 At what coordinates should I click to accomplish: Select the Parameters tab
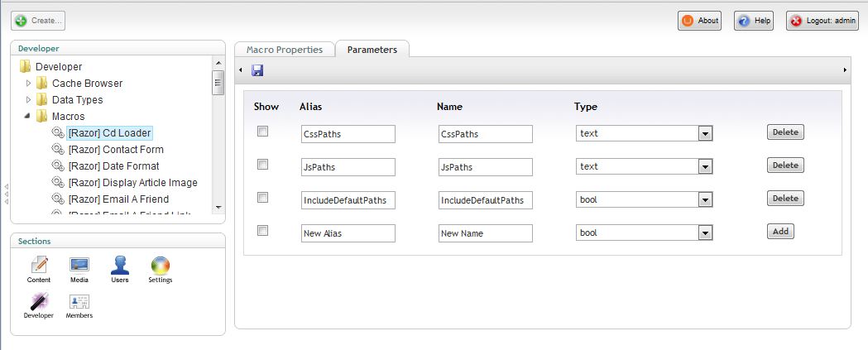[x=372, y=50]
